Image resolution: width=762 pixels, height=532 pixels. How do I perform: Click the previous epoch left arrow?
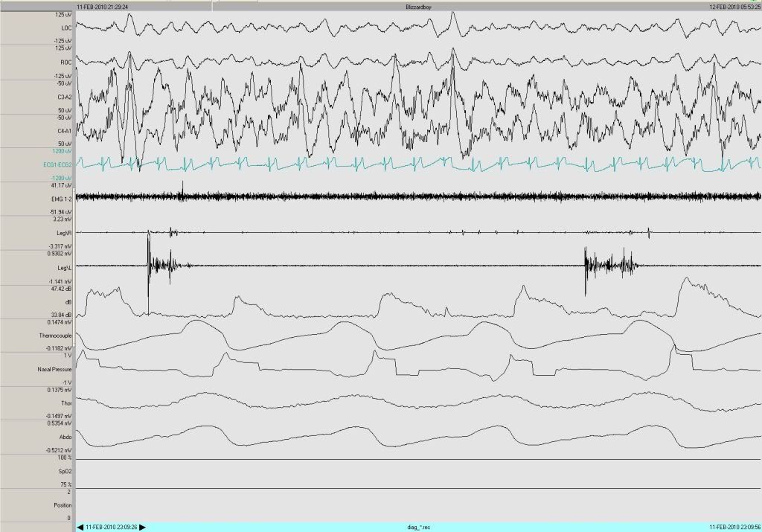[x=80, y=527]
